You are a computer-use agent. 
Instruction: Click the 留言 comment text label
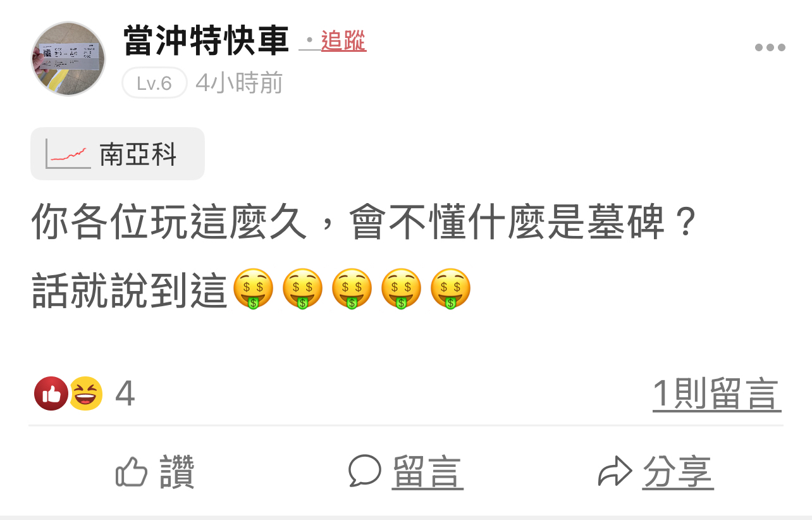[428, 473]
